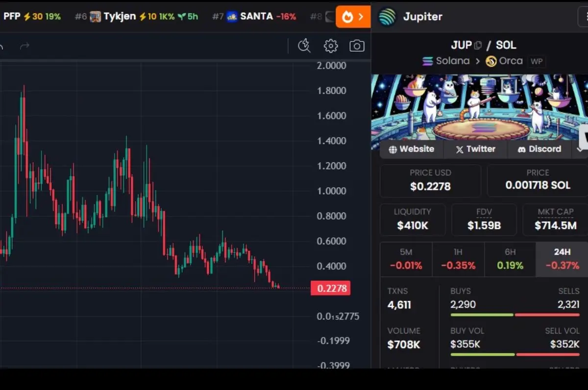
Task: Click the BUYS value 2,290
Action: (463, 304)
